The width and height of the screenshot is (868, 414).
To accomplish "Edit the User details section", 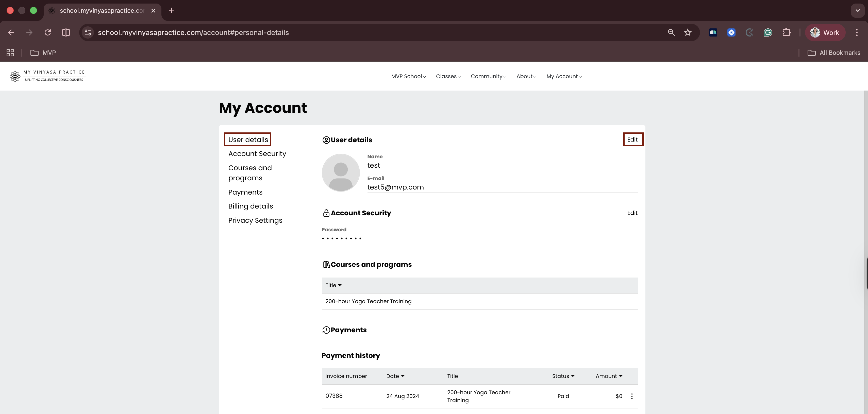I will (x=632, y=140).
